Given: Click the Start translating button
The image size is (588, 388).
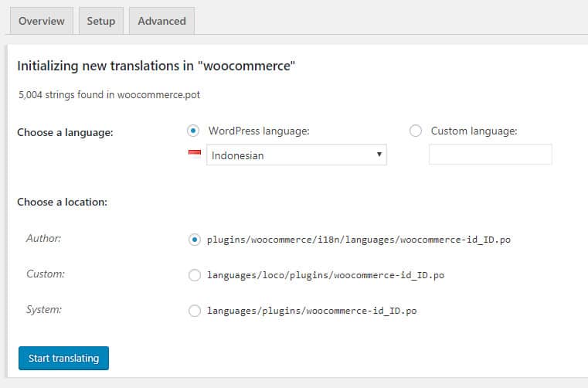Looking at the screenshot, I should tap(63, 358).
